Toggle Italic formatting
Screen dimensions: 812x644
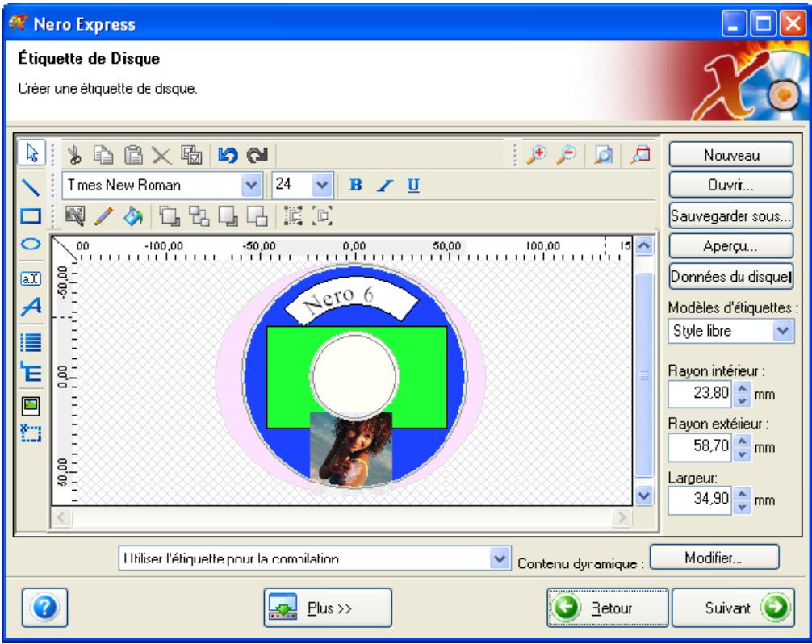384,185
